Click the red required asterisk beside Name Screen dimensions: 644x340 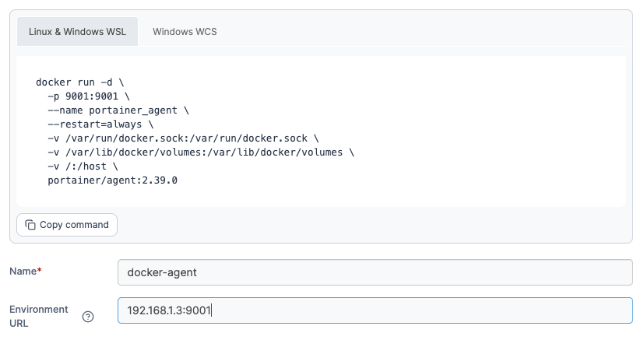point(40,271)
